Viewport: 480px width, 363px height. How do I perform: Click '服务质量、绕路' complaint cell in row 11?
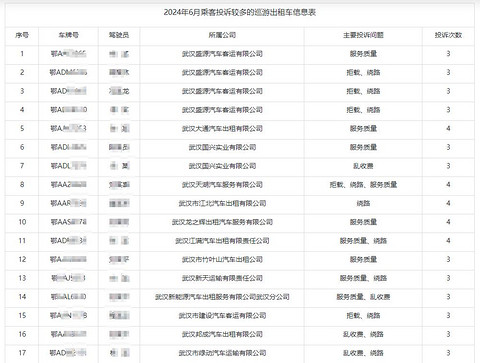363,240
